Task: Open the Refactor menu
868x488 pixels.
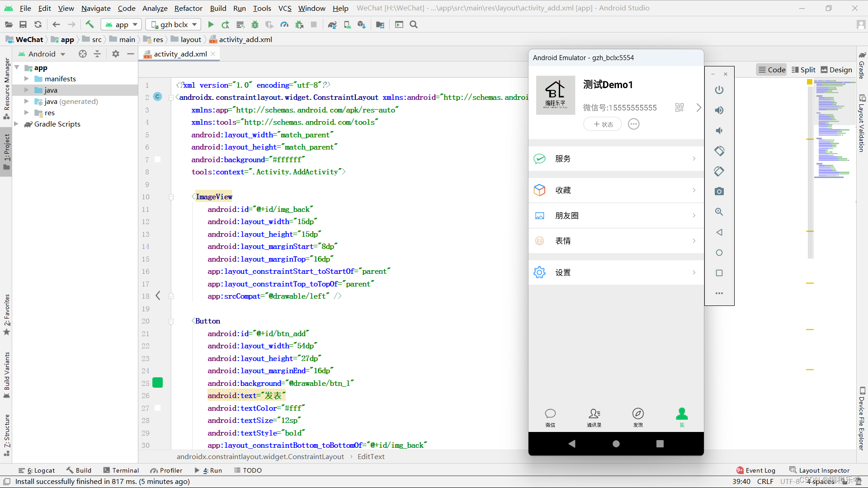Action: pyautogui.click(x=188, y=8)
